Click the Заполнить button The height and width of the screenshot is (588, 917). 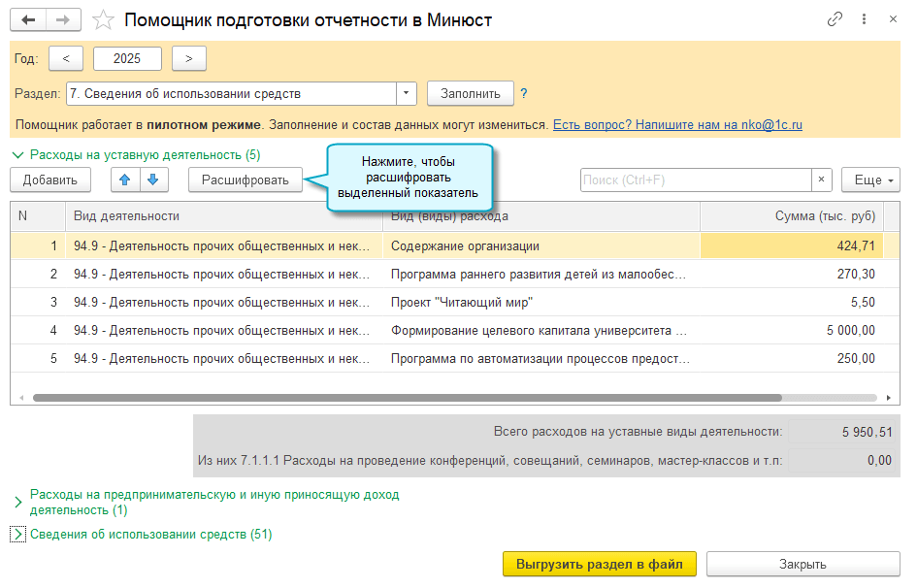pyautogui.click(x=470, y=94)
